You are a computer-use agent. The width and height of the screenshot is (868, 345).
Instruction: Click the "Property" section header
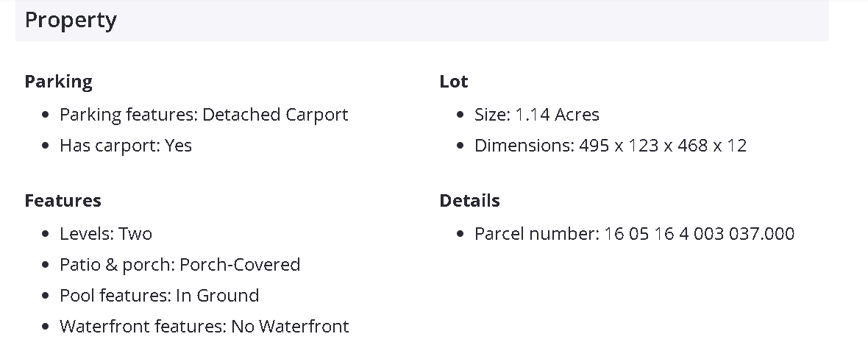(x=71, y=21)
